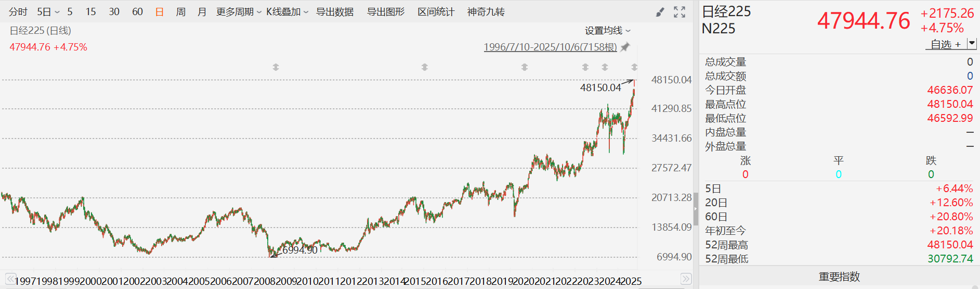The height and width of the screenshot is (289, 980).
Task: Click the 跌 decliners column header
Action: coord(931,160)
